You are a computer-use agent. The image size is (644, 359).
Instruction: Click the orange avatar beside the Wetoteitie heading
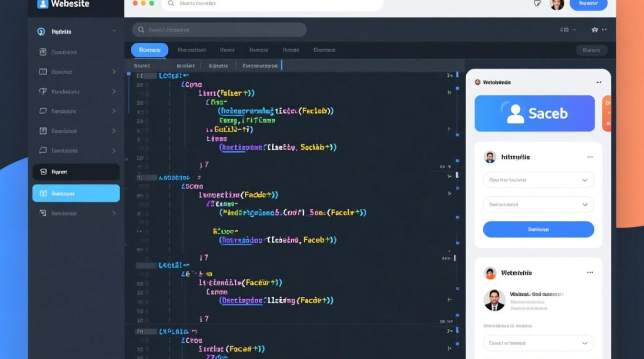(490, 273)
